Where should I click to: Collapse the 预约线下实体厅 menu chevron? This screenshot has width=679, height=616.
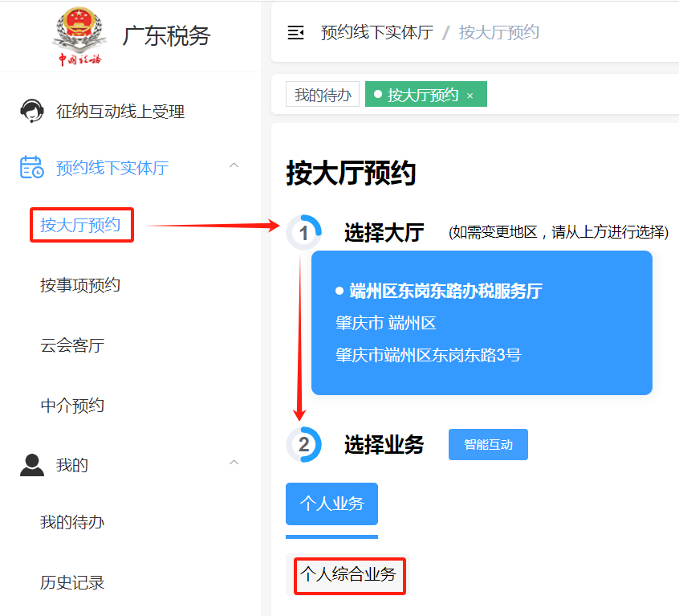[234, 165]
